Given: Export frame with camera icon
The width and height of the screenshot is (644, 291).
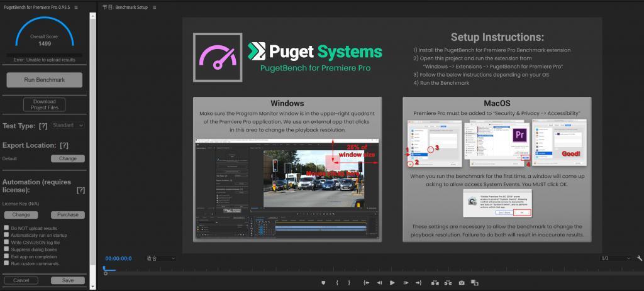Looking at the screenshot, I should pyautogui.click(x=462, y=283).
